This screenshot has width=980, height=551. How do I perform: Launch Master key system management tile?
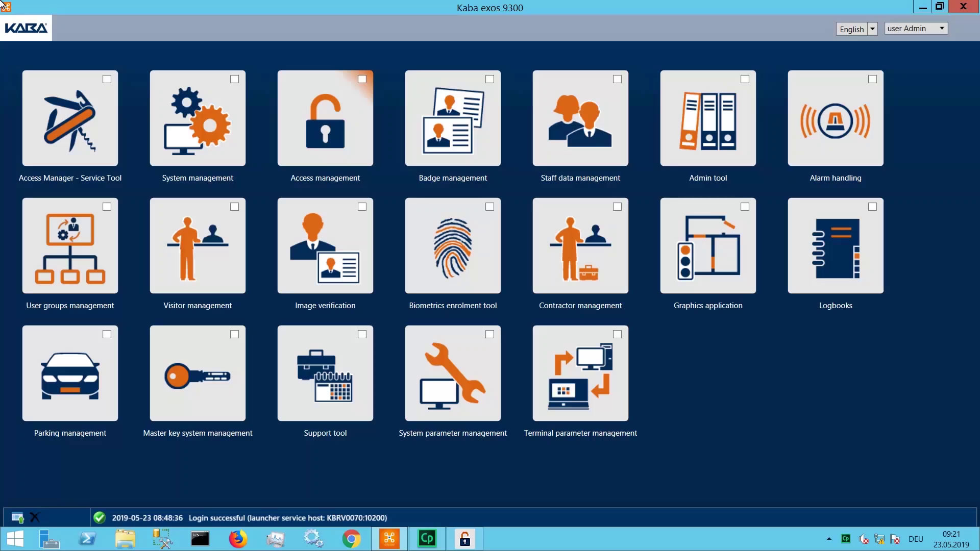tap(198, 373)
